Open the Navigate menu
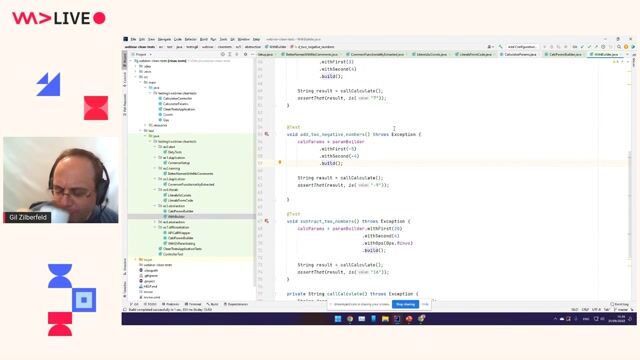 coord(164,39)
